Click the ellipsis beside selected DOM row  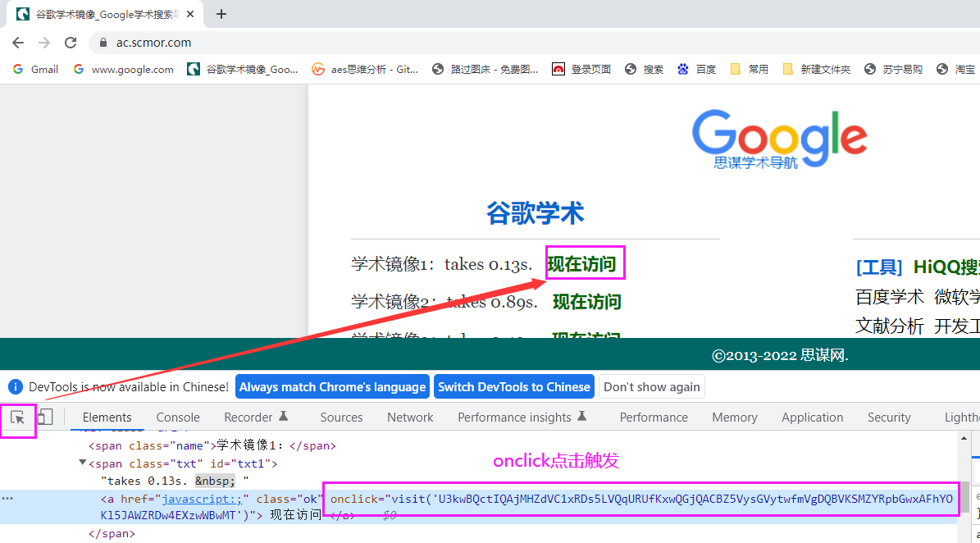pyautogui.click(x=7, y=499)
